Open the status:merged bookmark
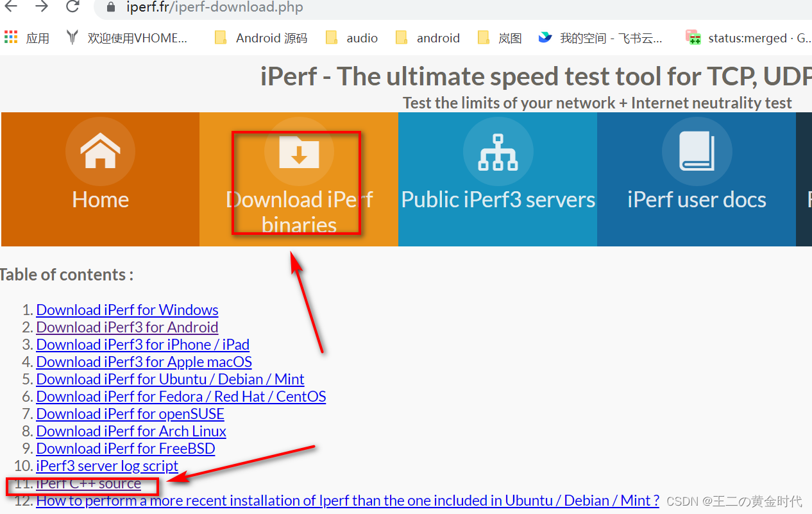The image size is (812, 514). pos(747,38)
